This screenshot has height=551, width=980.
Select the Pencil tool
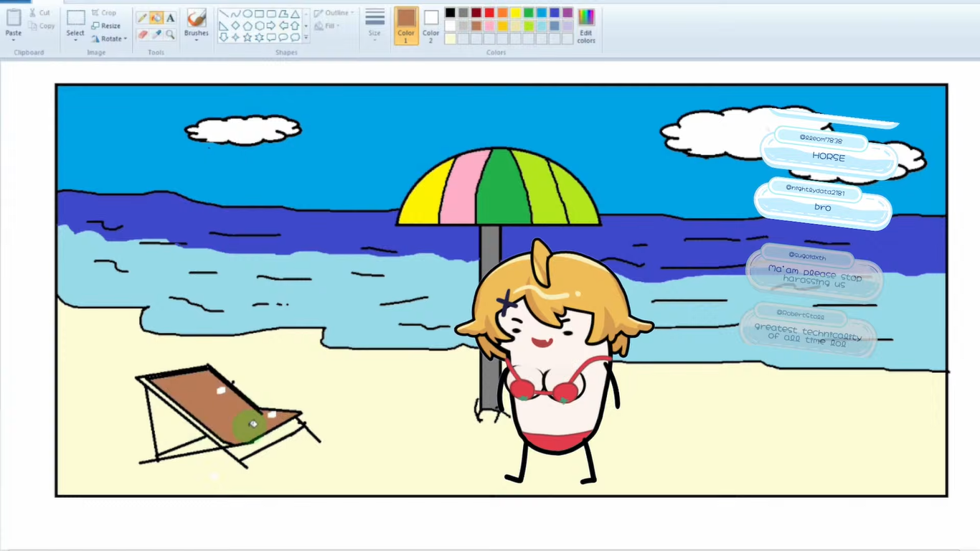(142, 18)
